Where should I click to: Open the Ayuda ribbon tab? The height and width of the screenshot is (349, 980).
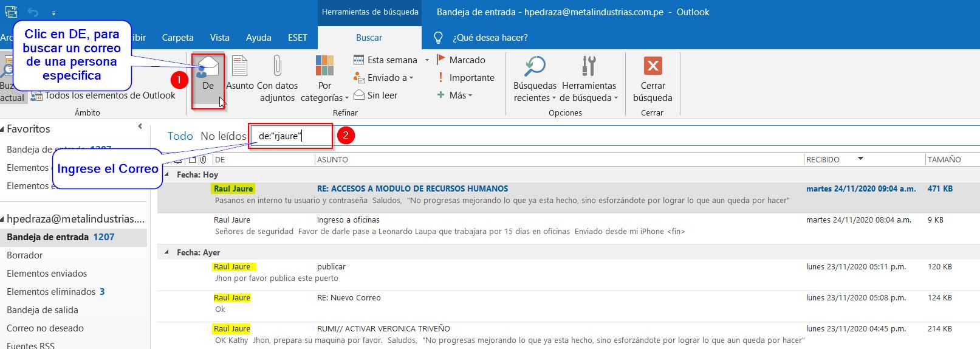point(258,38)
